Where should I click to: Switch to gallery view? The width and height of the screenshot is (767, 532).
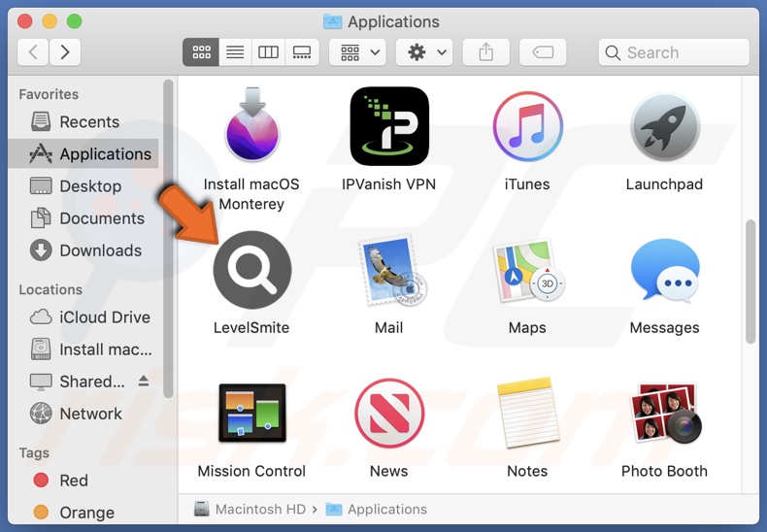(x=302, y=51)
